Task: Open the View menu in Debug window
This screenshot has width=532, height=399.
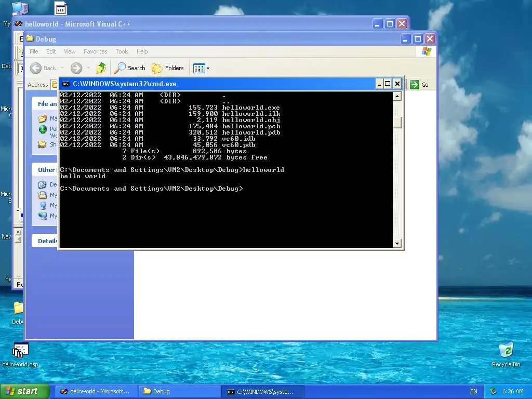Action: click(x=70, y=51)
